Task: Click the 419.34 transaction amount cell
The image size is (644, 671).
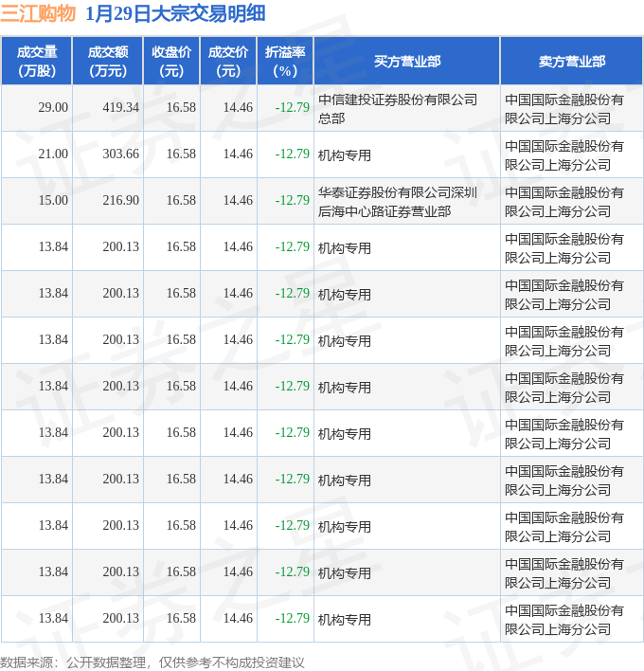Action: [120, 108]
